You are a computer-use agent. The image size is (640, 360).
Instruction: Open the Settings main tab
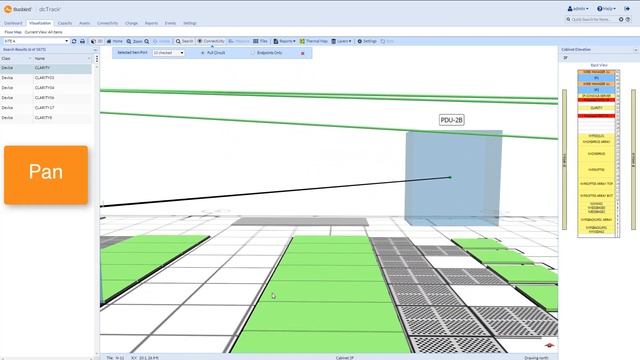coord(189,23)
